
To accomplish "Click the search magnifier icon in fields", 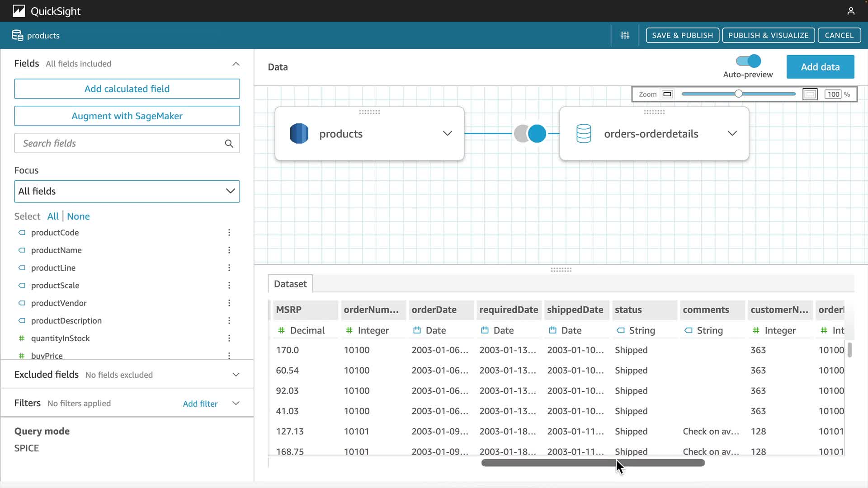I will click(x=229, y=143).
